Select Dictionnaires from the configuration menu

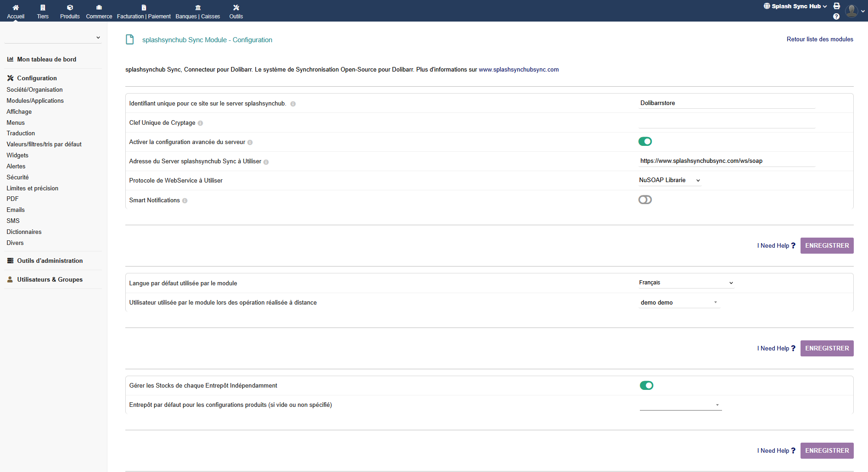tap(24, 232)
